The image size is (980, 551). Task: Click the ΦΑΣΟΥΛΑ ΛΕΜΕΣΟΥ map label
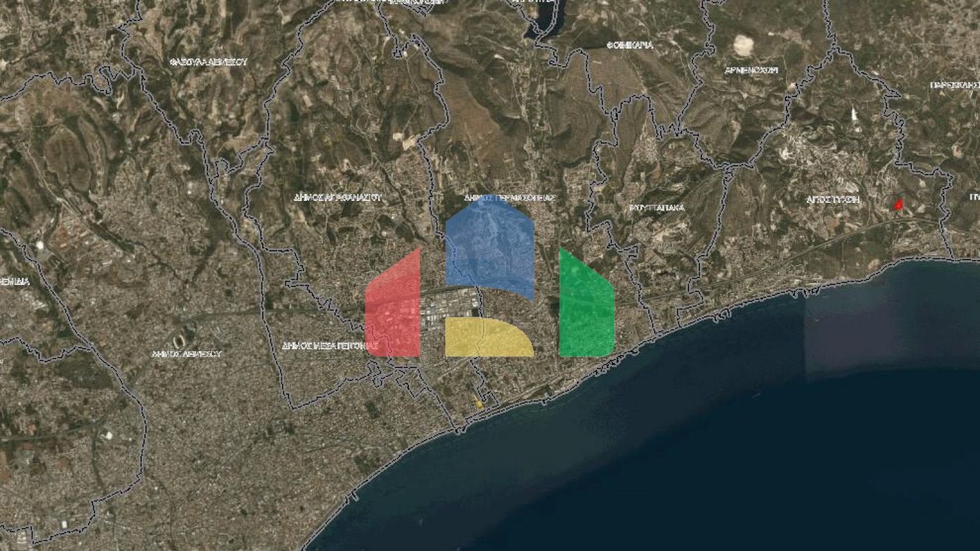(209, 62)
